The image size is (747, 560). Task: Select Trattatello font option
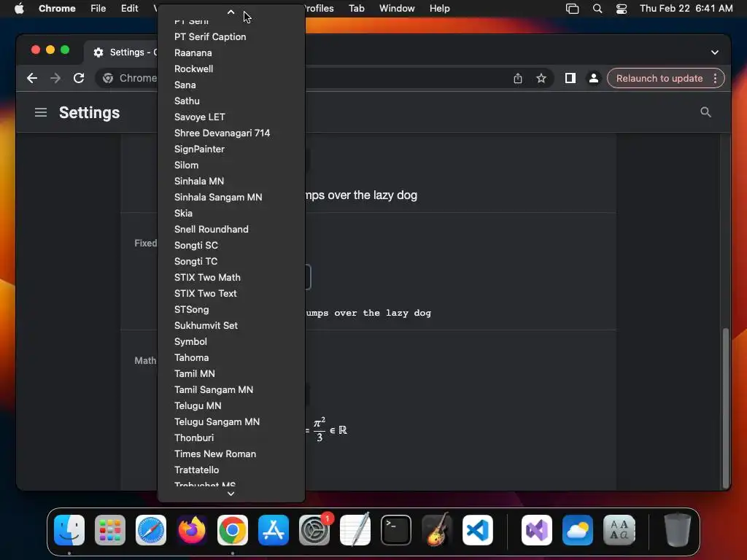click(231, 470)
